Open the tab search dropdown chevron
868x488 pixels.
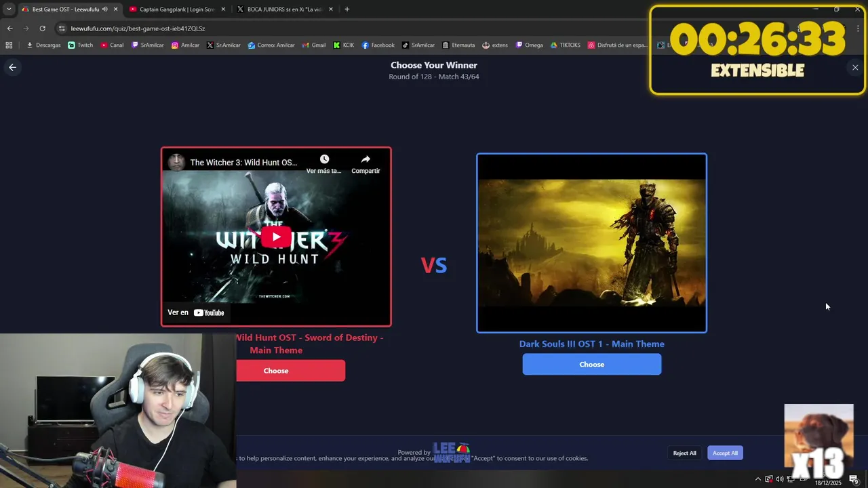[x=9, y=9]
